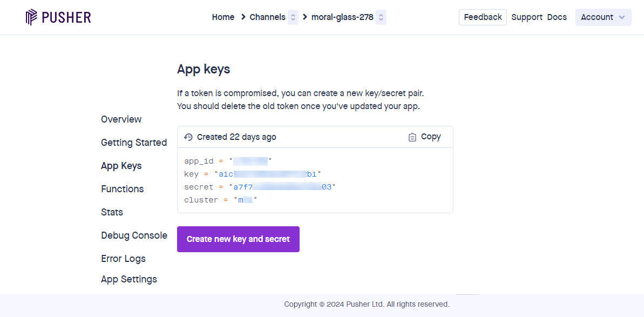Click the copyright Pusher Ltd. footer text
644x317 pixels.
367,304
